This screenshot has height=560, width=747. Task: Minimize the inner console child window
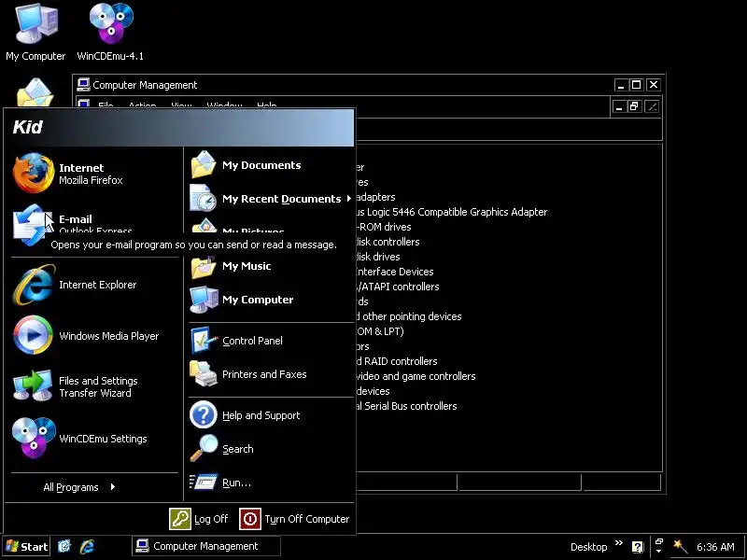[619, 106]
